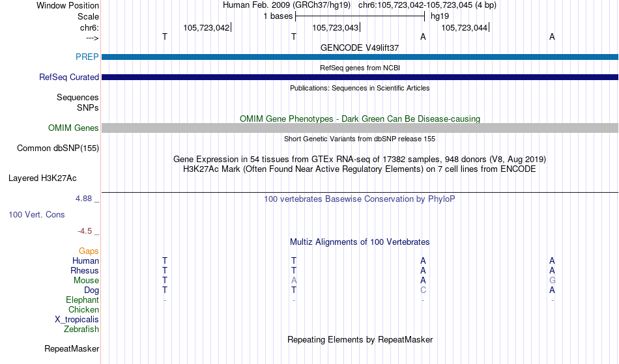
Task: Click Repeating Elements by RepeatMasker title
Action: coord(360,339)
